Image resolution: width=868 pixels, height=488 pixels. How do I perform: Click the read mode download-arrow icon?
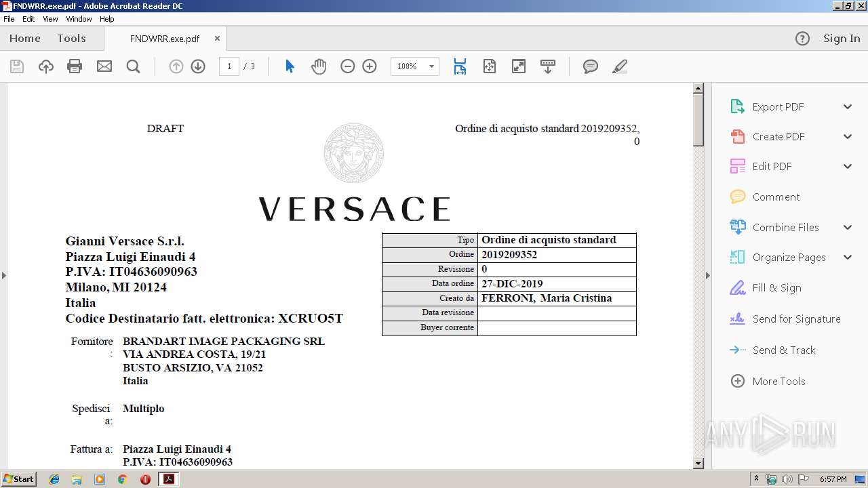548,66
